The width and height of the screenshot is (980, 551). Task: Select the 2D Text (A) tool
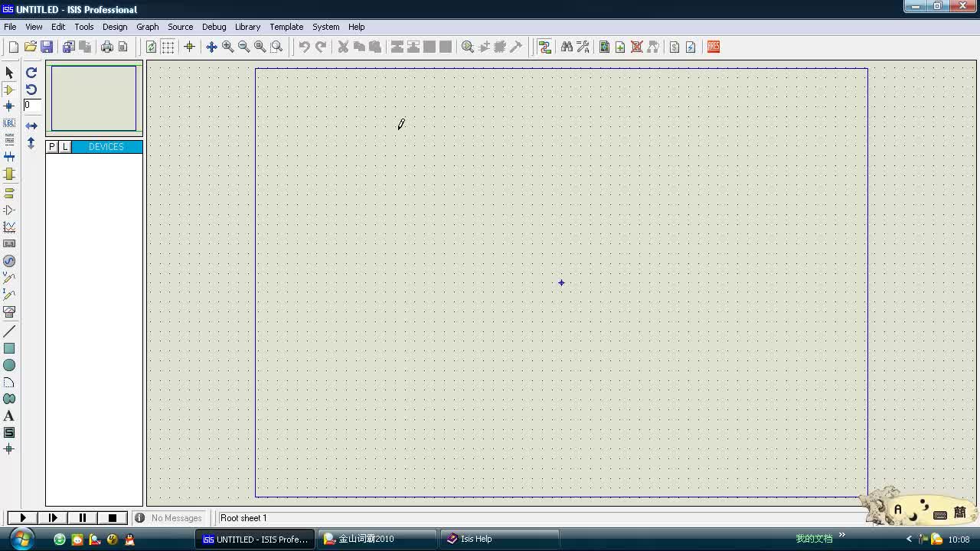[9, 416]
